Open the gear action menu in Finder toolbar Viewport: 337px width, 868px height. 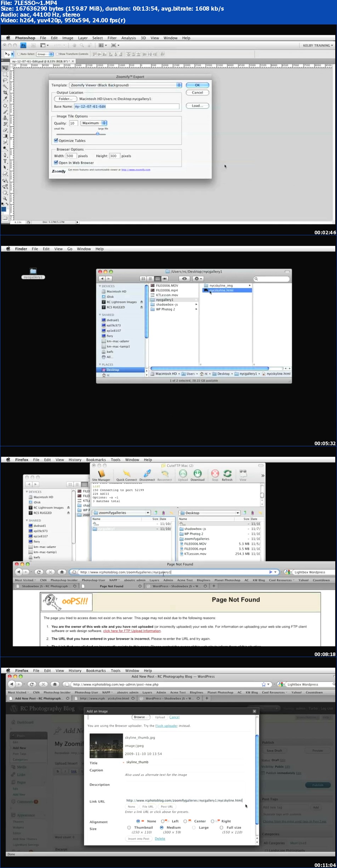198,279
